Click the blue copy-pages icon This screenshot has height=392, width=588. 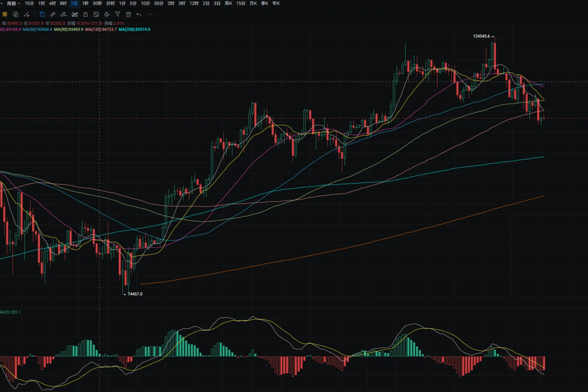42,14
